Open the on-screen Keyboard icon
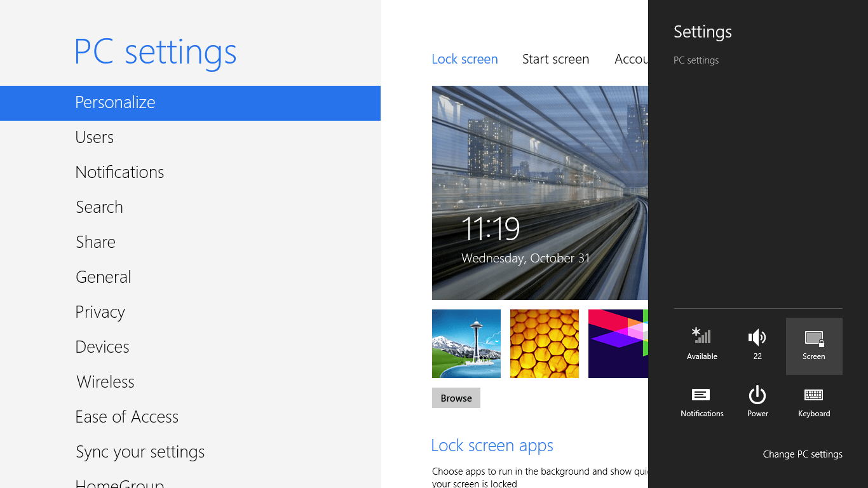Viewport: 868px width, 488px height. point(814,400)
